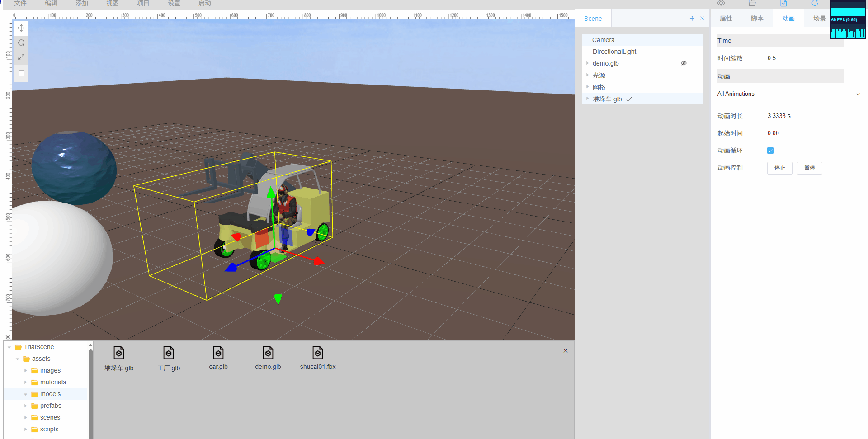Viewport: 868px width, 439px height.
Task: Select the move/translate tool in viewport
Action: pos(21,28)
